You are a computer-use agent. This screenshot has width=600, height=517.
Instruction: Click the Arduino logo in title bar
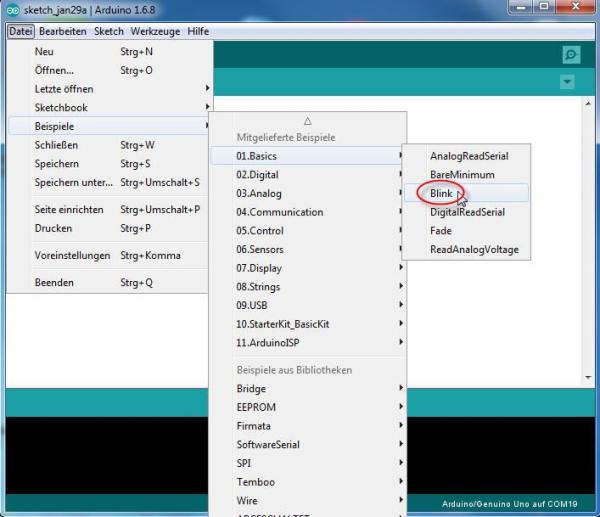(11, 9)
